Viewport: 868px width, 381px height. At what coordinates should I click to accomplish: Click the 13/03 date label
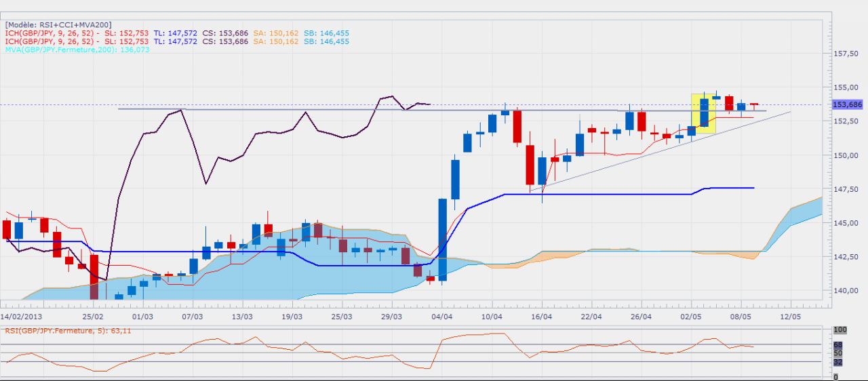(242, 316)
